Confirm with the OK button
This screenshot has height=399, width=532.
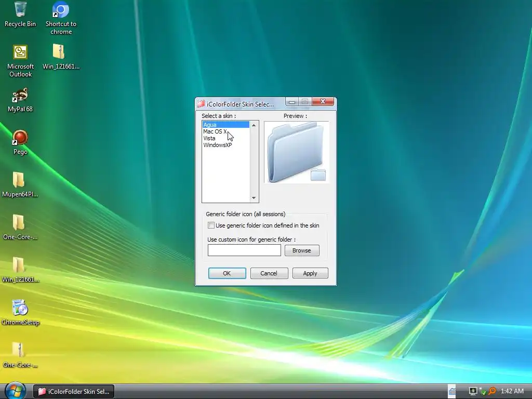(227, 273)
